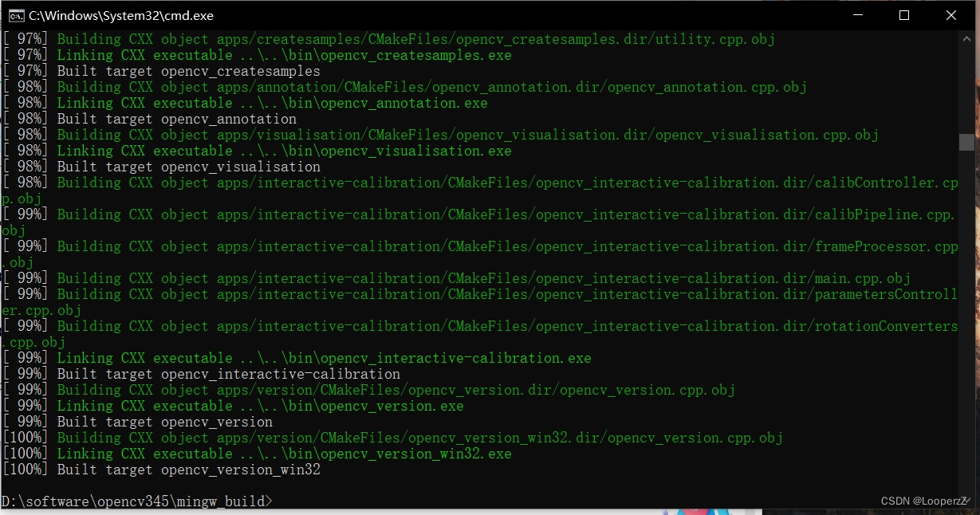Close the cmd.exe window
980x515 pixels.
(950, 15)
